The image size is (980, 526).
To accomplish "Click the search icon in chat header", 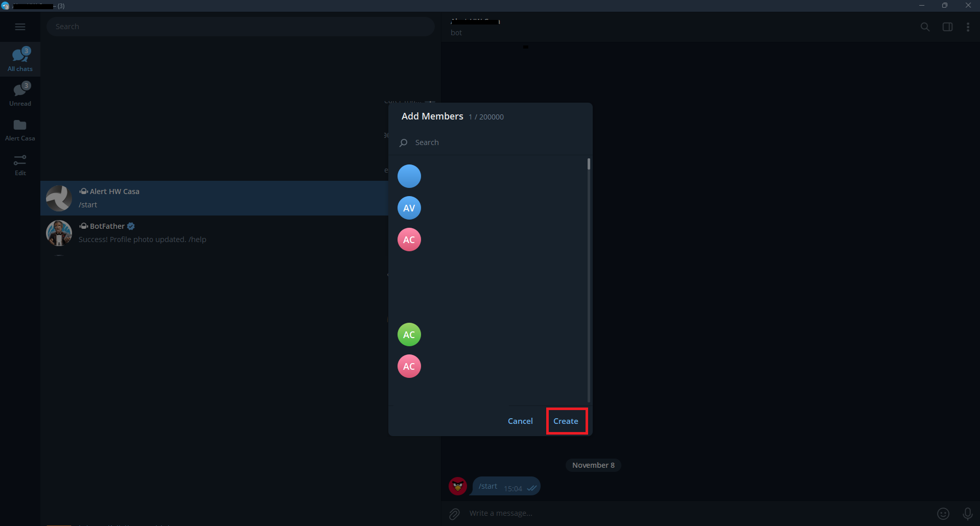I will (925, 27).
